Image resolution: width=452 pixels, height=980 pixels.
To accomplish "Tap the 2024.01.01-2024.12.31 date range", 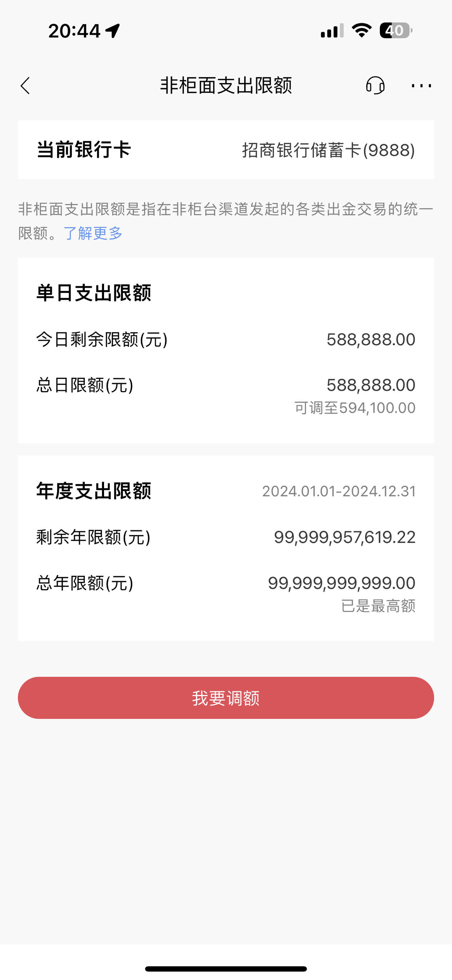I will coord(338,491).
